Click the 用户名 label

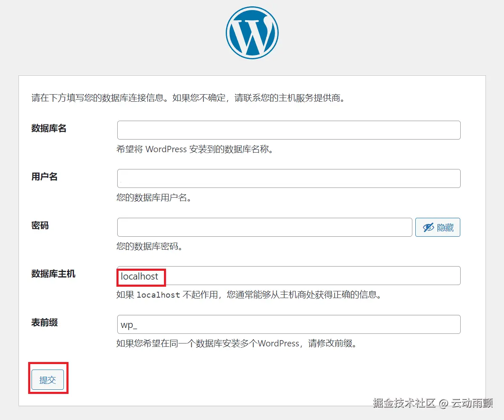point(45,177)
